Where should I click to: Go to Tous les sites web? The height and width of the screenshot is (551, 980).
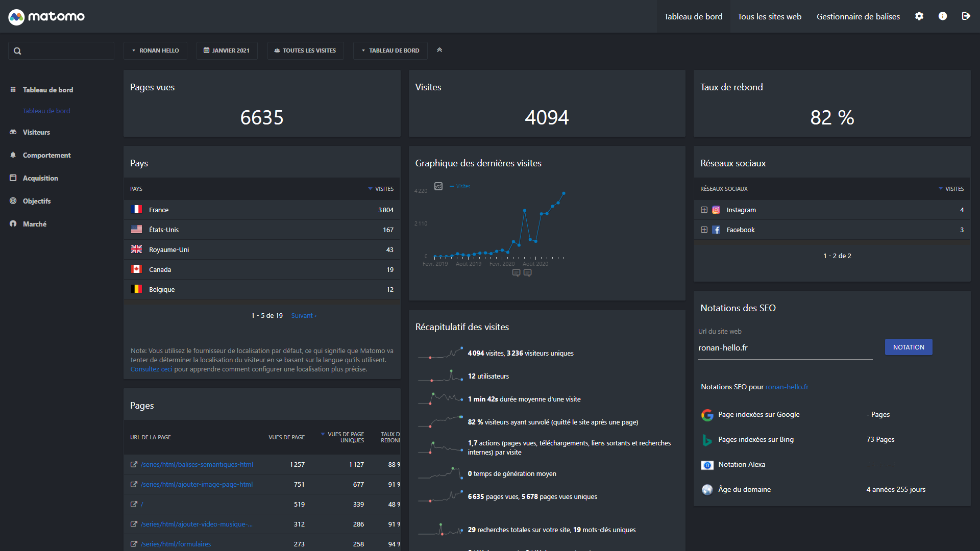(769, 16)
